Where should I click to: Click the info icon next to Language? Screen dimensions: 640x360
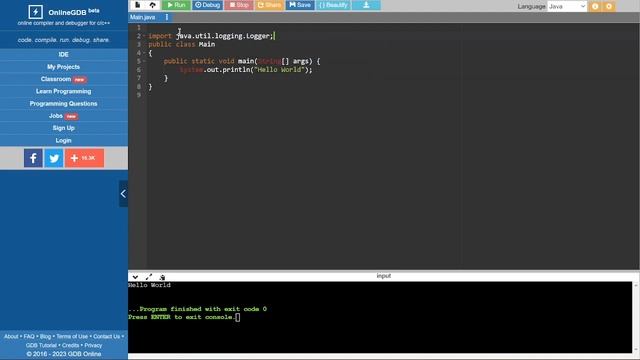[595, 6]
